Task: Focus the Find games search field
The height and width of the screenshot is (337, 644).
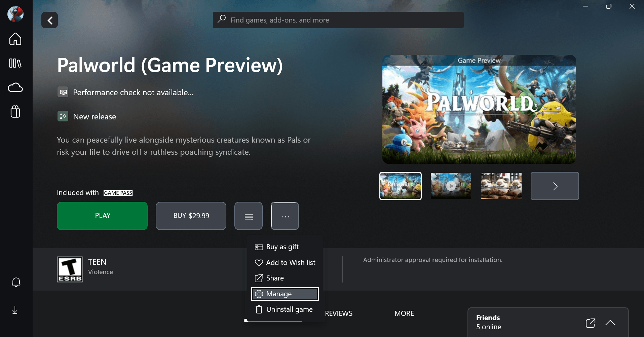Action: tap(338, 20)
